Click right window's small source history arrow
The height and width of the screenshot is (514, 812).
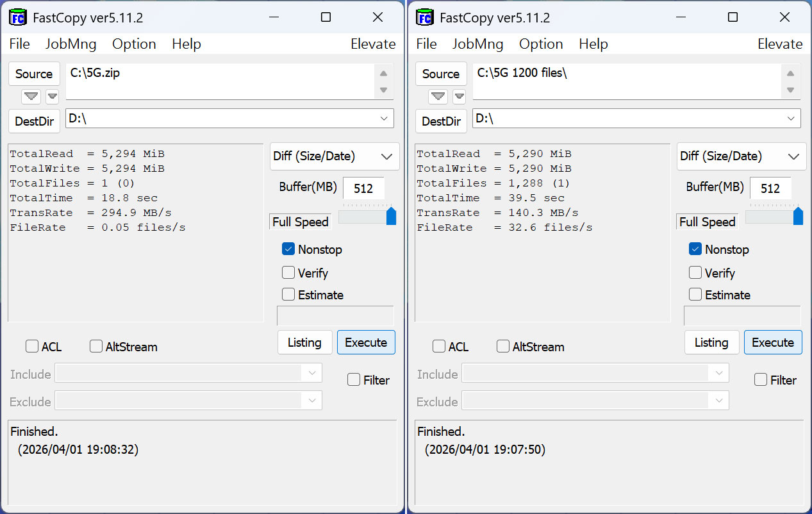tap(460, 97)
